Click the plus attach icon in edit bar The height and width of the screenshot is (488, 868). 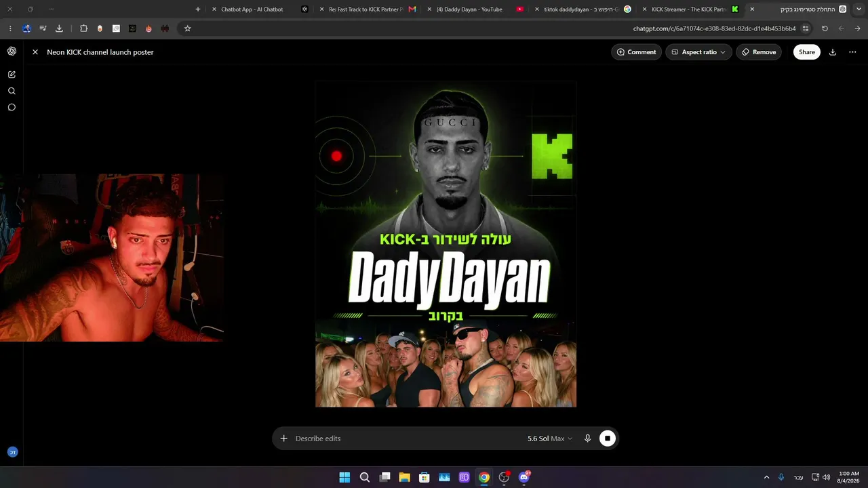tap(284, 439)
